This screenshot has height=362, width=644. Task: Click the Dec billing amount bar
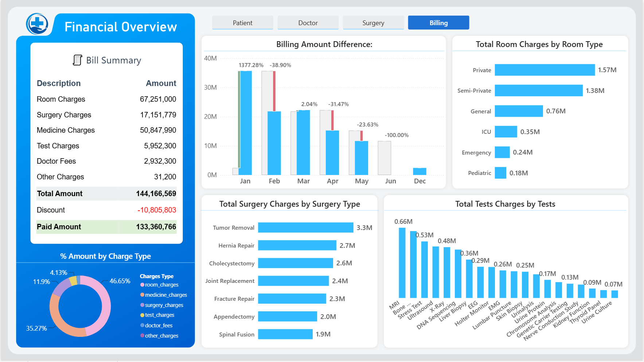tap(419, 171)
